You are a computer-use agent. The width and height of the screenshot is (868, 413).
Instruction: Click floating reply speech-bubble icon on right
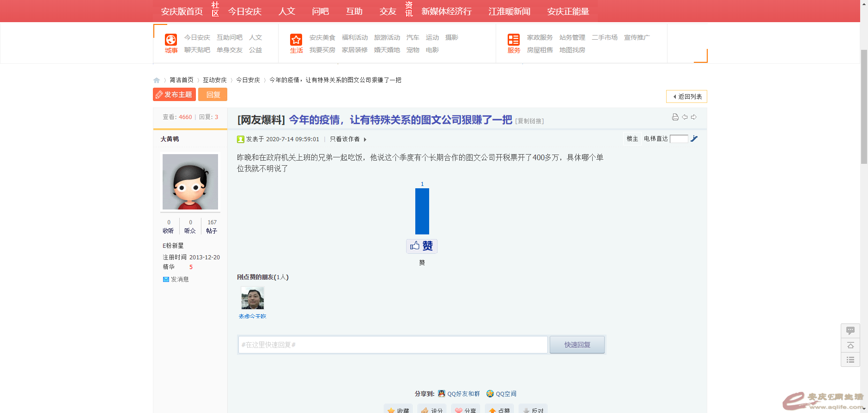850,330
